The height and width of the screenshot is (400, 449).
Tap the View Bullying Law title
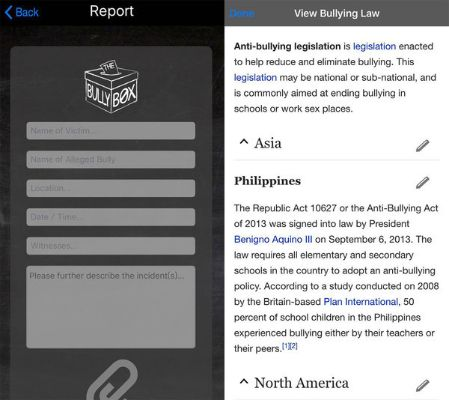pos(337,13)
